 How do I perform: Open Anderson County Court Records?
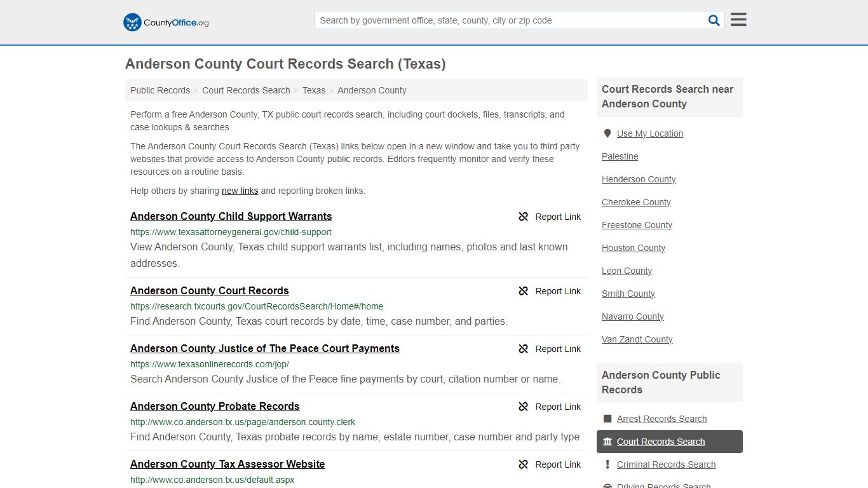click(x=210, y=290)
